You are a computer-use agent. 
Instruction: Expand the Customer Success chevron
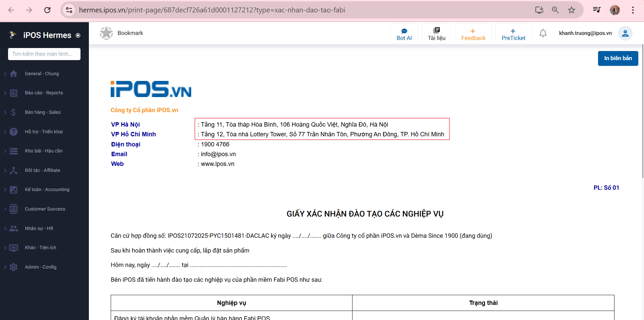coord(5,209)
